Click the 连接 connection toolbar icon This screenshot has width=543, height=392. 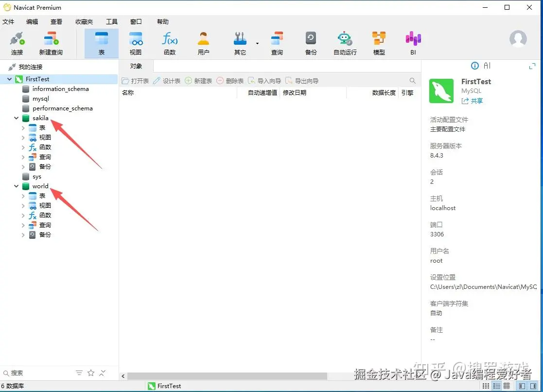pos(17,43)
